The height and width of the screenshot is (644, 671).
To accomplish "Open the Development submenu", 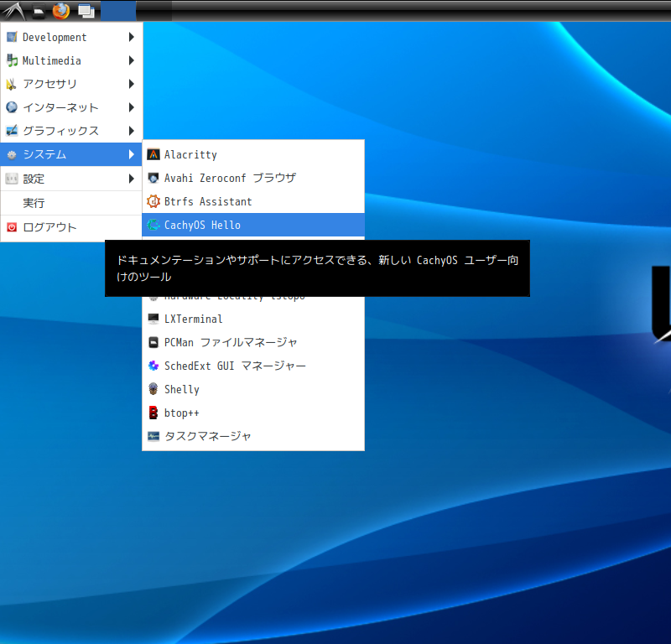I will [71, 37].
